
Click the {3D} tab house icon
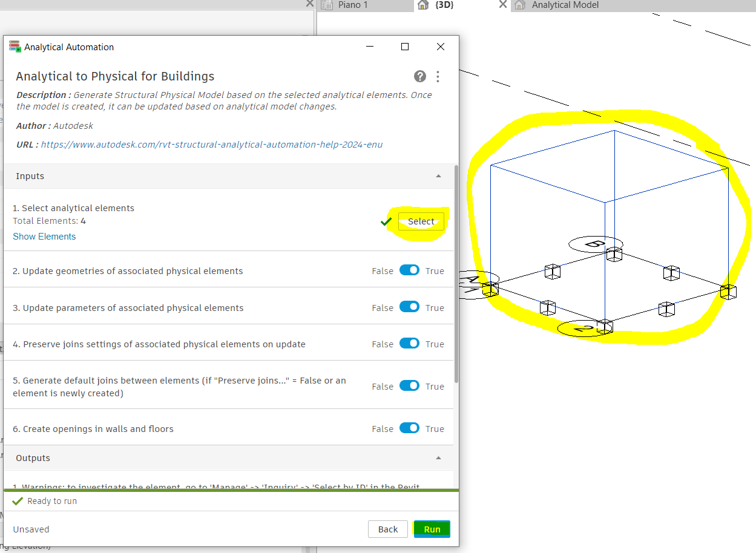[423, 5]
